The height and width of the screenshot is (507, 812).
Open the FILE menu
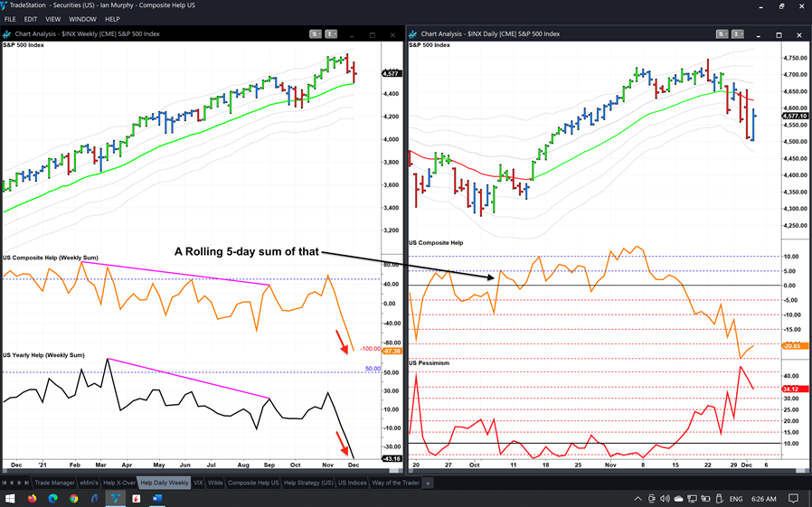(10, 19)
